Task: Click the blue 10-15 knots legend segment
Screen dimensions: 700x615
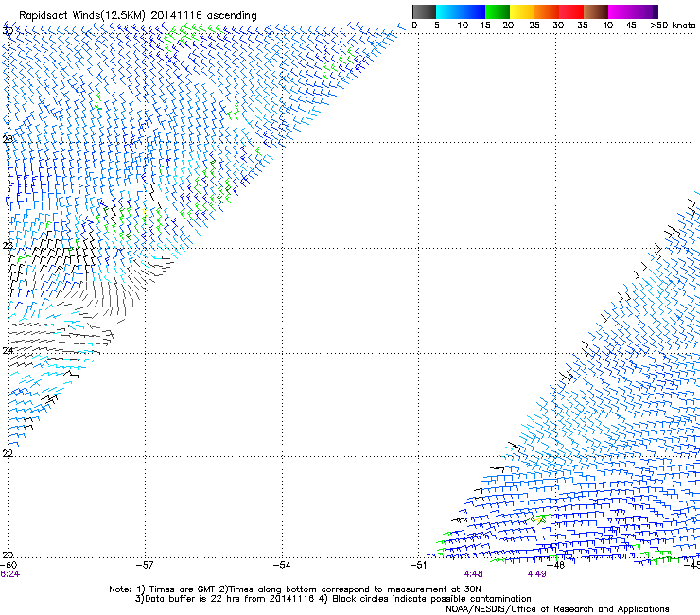Action: (x=473, y=11)
